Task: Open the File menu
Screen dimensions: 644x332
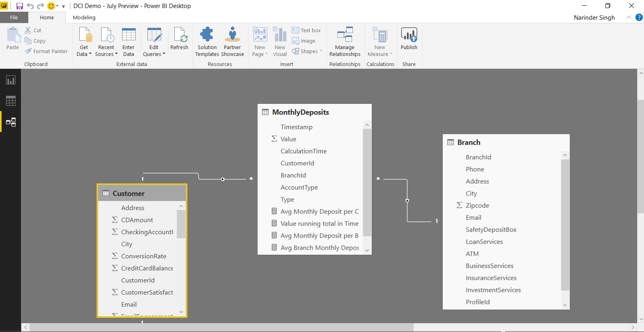Action: pos(14,18)
